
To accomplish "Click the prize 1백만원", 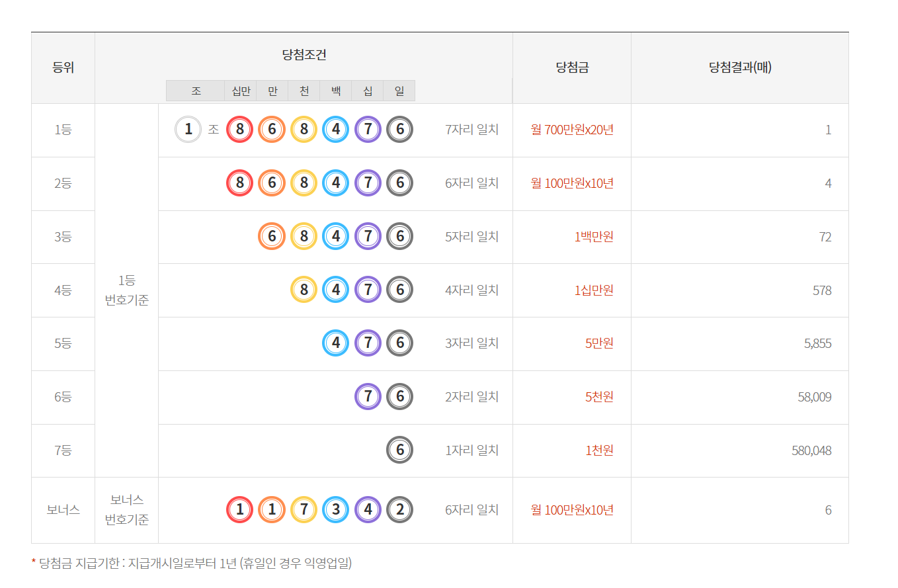I will pos(594,236).
